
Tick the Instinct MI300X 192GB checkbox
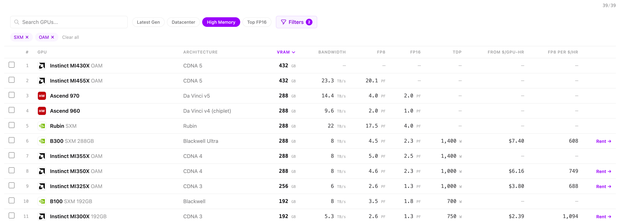(12, 215)
